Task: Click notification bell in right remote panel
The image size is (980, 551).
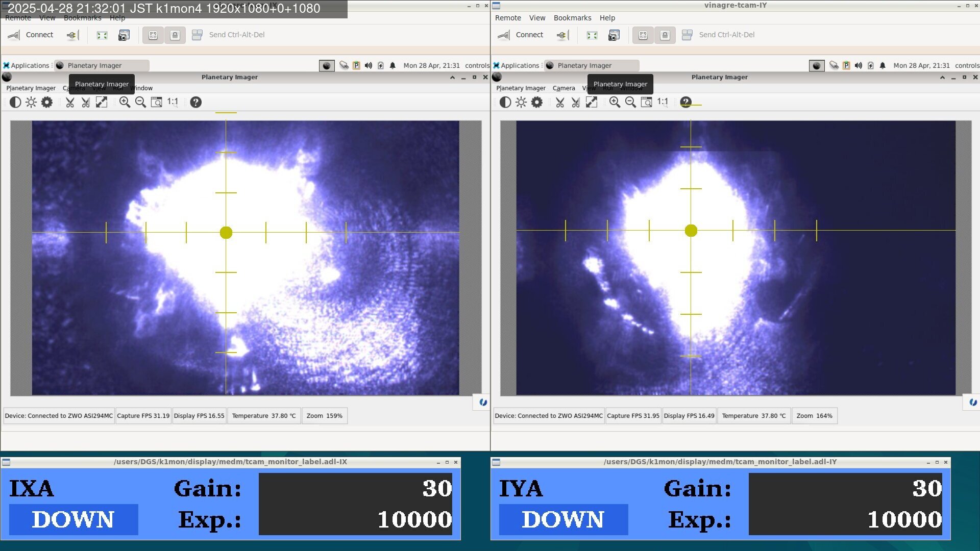Action: pyautogui.click(x=883, y=65)
